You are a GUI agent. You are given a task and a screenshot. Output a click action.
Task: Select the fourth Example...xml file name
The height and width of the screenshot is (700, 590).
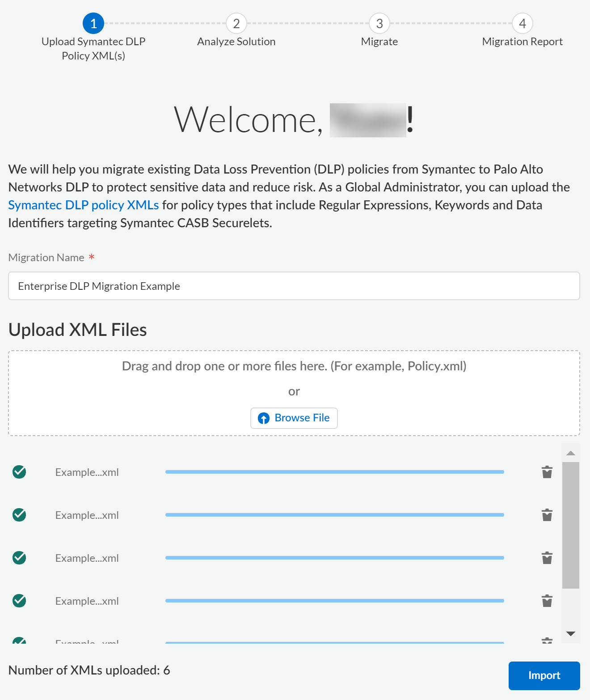(x=87, y=601)
